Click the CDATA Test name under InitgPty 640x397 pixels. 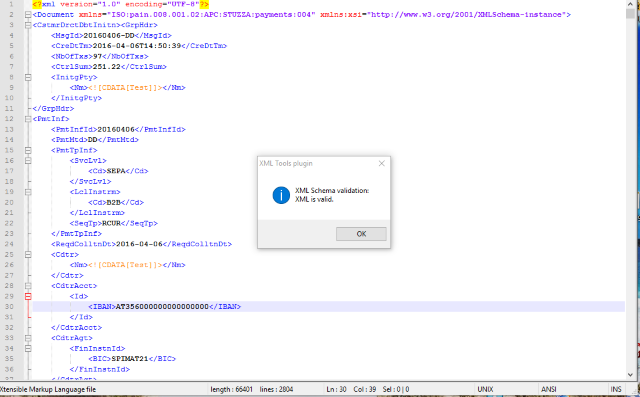click(x=125, y=87)
